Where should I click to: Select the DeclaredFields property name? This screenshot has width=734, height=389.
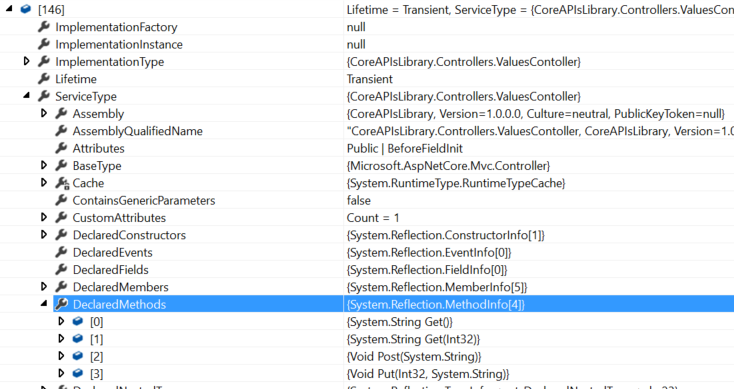pyautogui.click(x=110, y=270)
